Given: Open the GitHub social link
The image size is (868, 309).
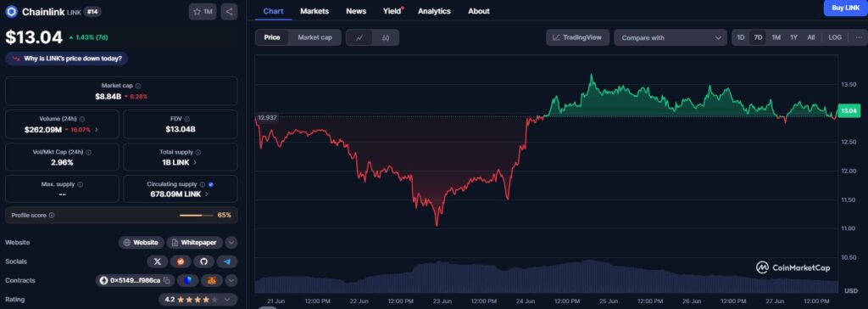Looking at the screenshot, I should (x=203, y=261).
